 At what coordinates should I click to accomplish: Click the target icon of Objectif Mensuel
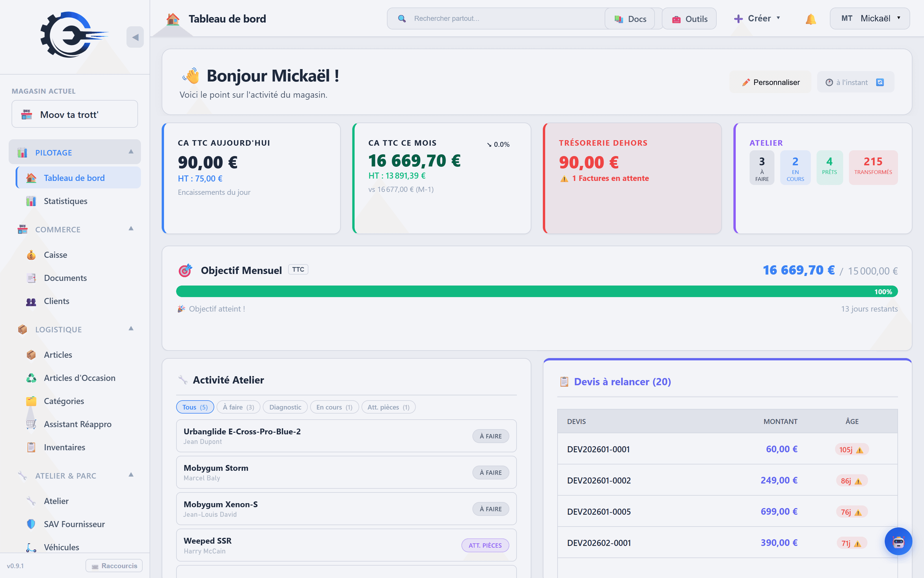pyautogui.click(x=185, y=270)
